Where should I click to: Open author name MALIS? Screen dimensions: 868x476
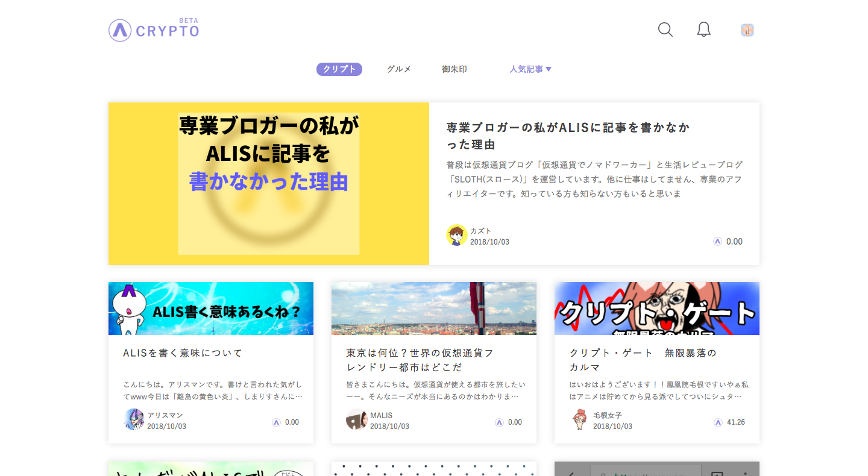pos(382,415)
